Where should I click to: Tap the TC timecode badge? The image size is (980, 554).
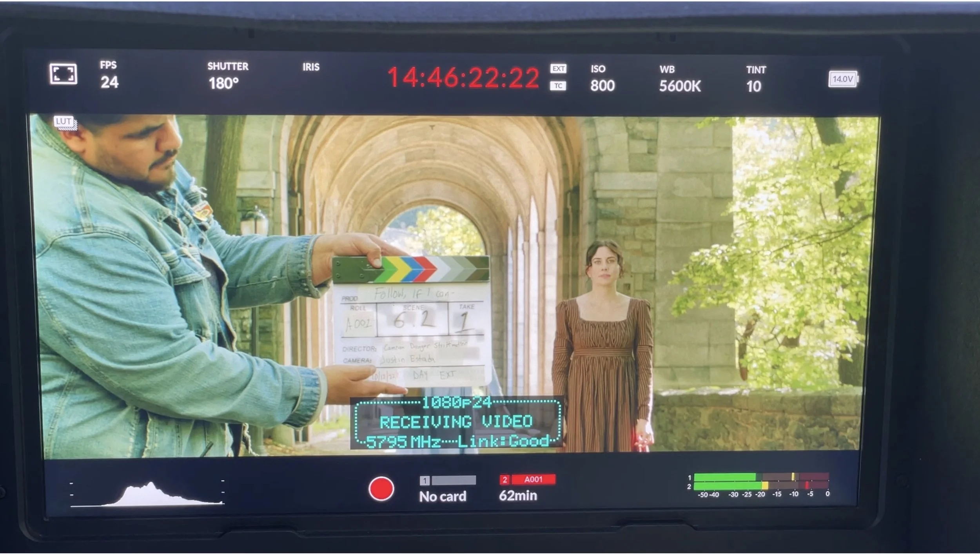(x=558, y=86)
